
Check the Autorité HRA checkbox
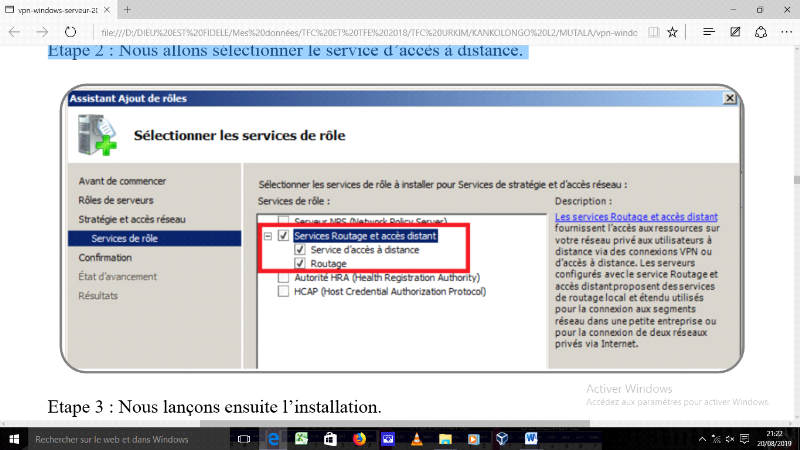(x=283, y=278)
